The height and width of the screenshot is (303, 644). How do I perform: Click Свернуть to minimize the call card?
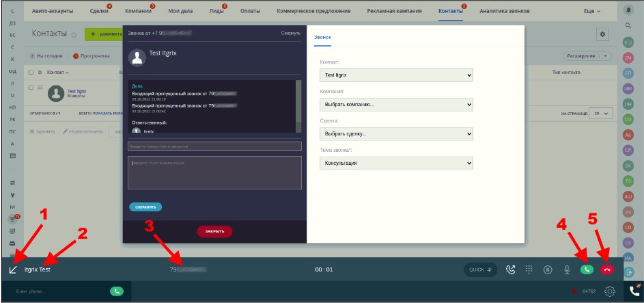[291, 34]
